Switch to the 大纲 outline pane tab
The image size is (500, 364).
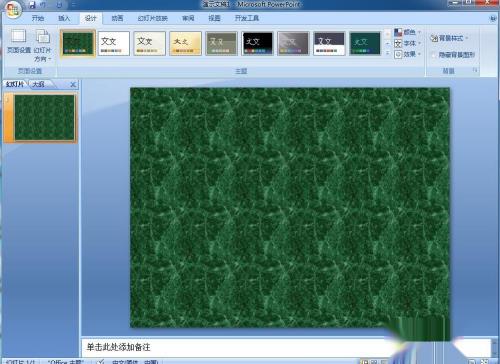point(39,84)
